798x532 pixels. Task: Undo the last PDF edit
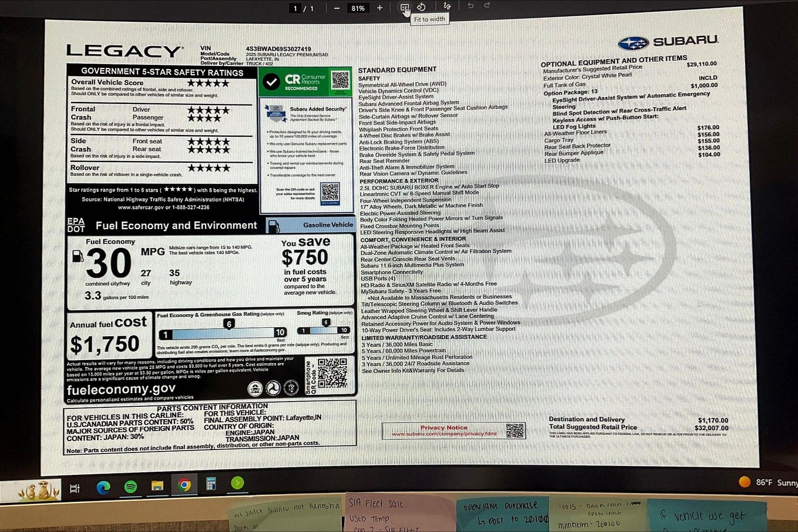(x=471, y=6)
